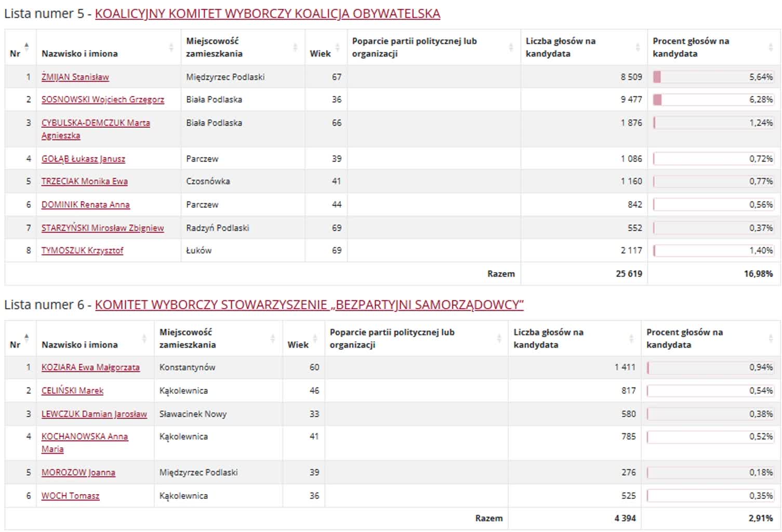Click sort icon for Wiek in List 5
782x532 pixels.
337,47
